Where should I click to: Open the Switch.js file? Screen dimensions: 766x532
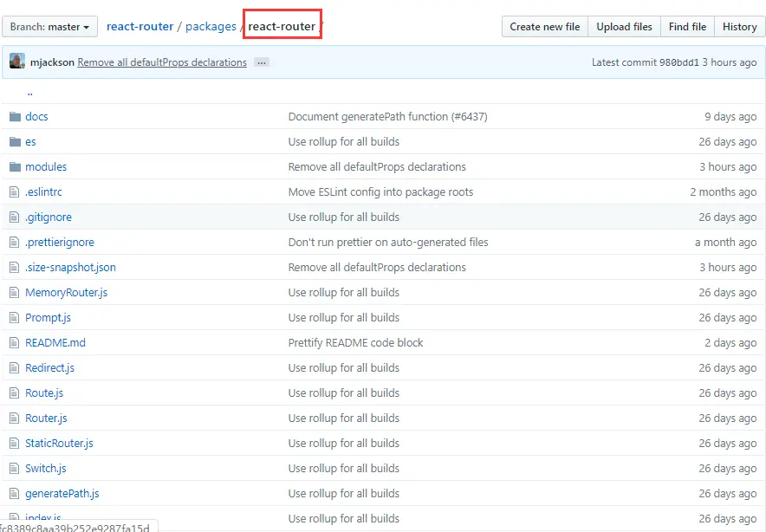point(45,469)
